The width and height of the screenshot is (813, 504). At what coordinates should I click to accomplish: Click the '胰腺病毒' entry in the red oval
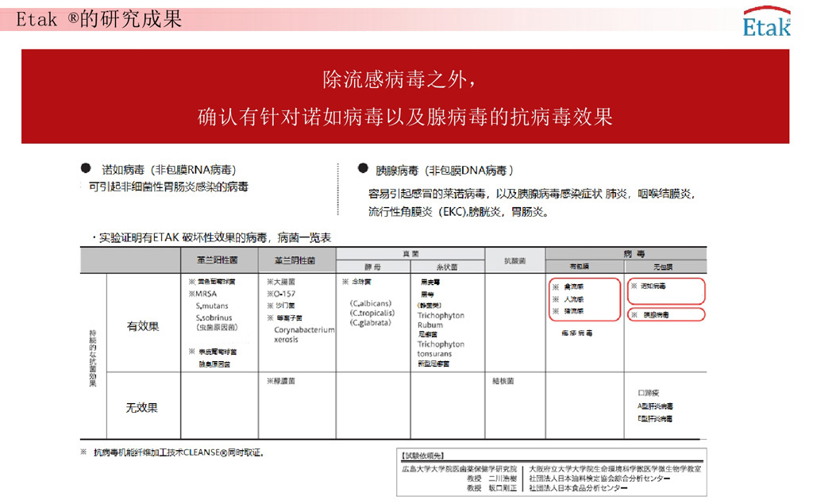click(656, 315)
